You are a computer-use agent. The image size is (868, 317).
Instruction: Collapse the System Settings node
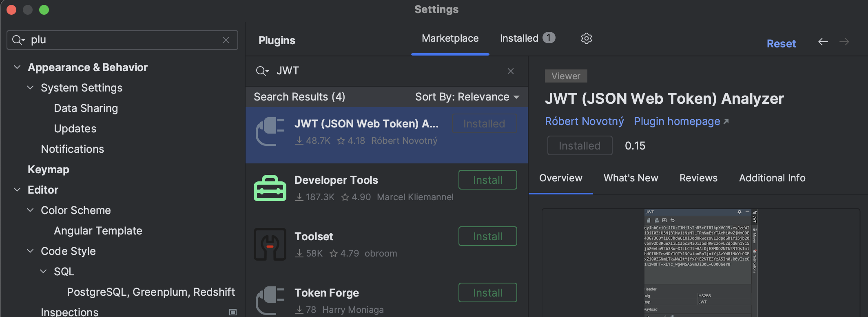click(30, 87)
